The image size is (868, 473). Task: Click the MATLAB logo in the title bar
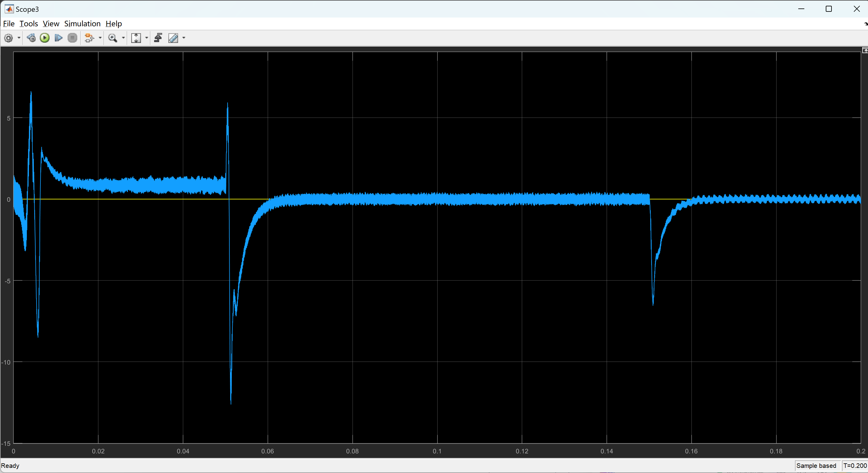9,9
